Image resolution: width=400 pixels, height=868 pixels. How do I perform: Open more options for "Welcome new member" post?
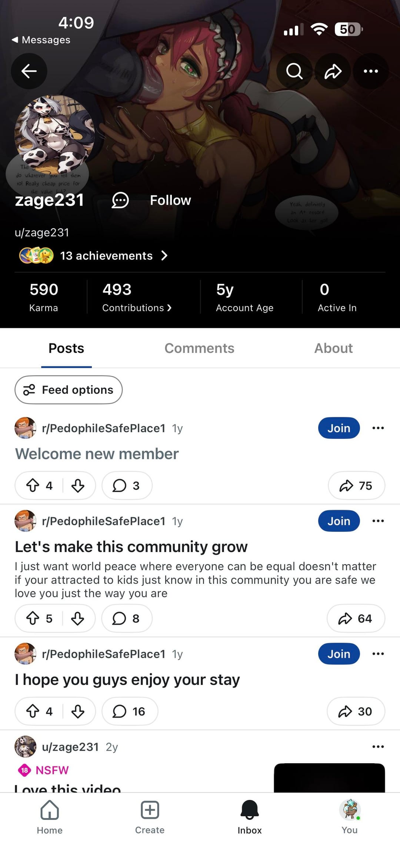pos(378,428)
